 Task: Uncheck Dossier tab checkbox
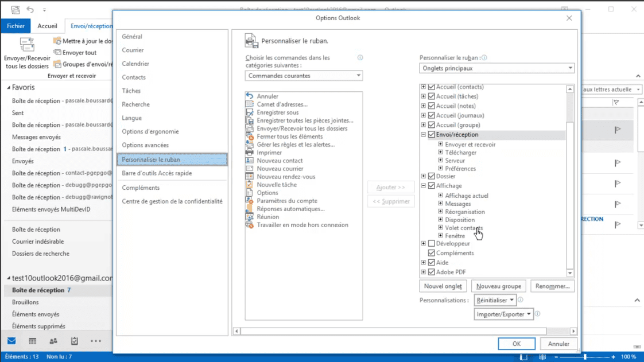[x=431, y=176]
